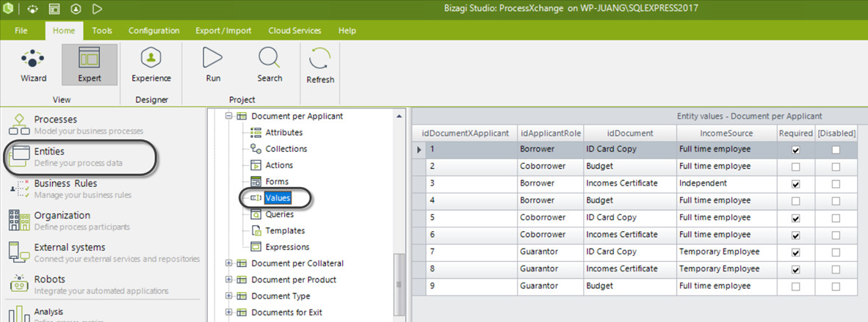The height and width of the screenshot is (322, 868).
Task: Check Required for row 2 Coborrower Budget
Action: [x=796, y=167]
